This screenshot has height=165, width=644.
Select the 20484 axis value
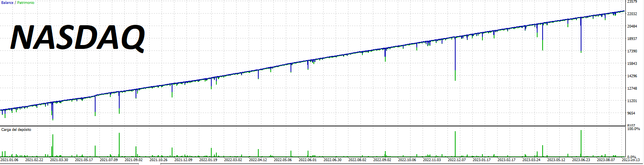click(632, 26)
